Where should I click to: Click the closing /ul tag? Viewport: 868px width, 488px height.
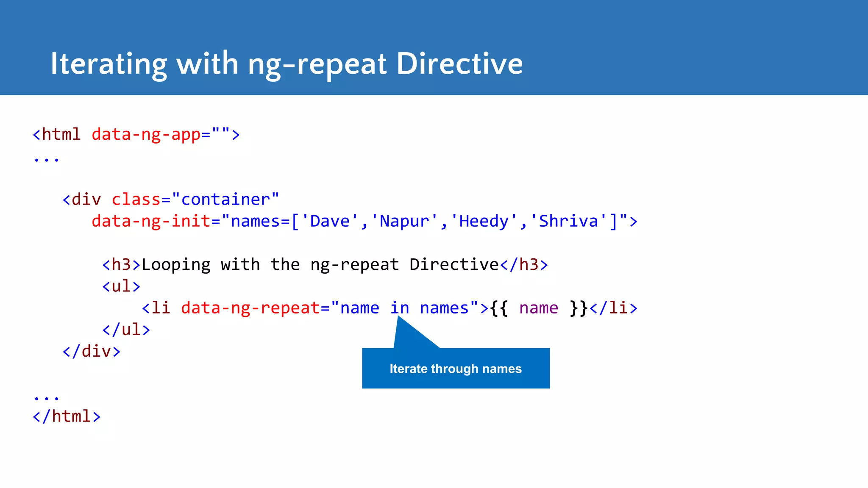(126, 330)
